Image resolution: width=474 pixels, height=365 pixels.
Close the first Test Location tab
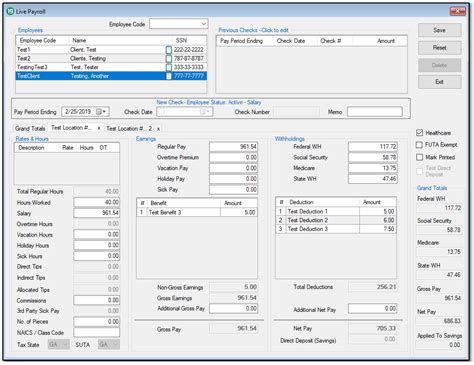99,128
